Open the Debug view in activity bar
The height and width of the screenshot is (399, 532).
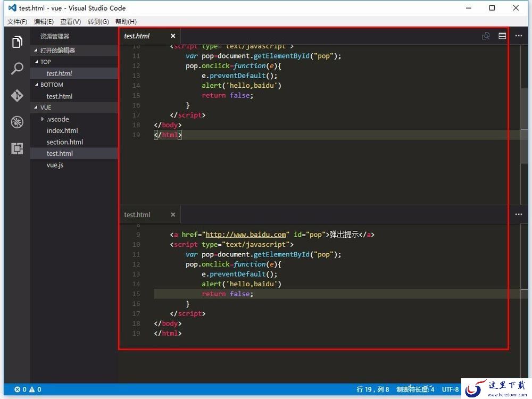point(17,122)
